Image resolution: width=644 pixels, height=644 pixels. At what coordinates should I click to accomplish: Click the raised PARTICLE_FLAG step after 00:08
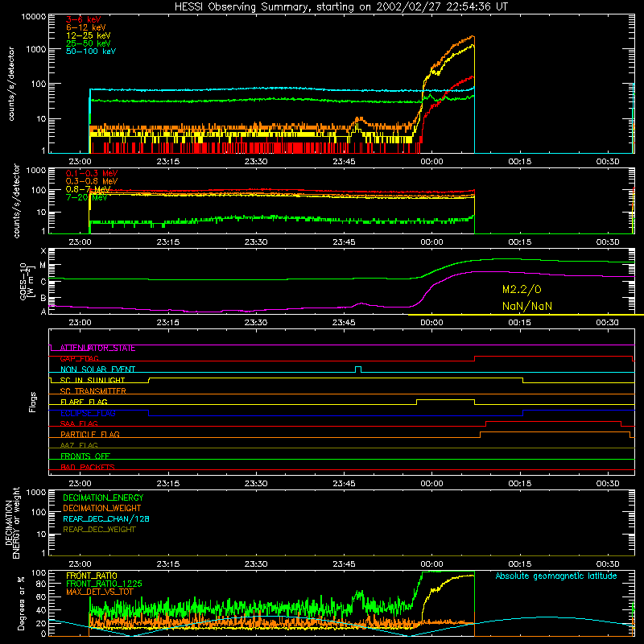tap(555, 432)
